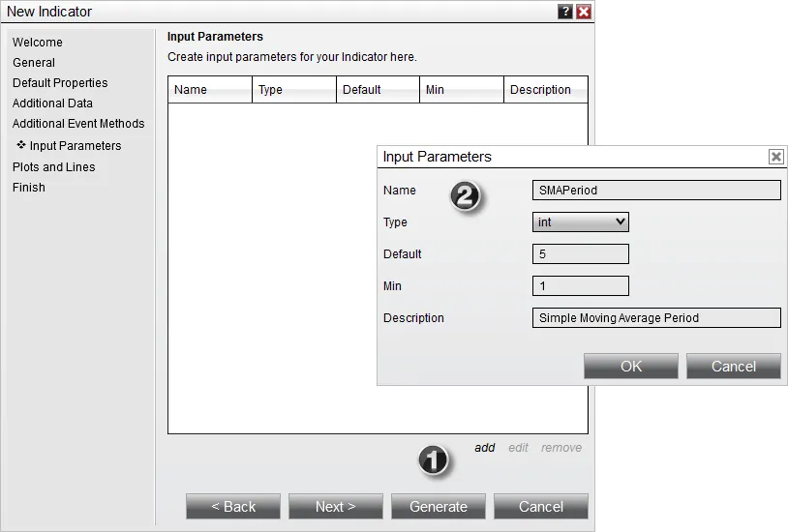Click the Description column header

click(x=546, y=89)
